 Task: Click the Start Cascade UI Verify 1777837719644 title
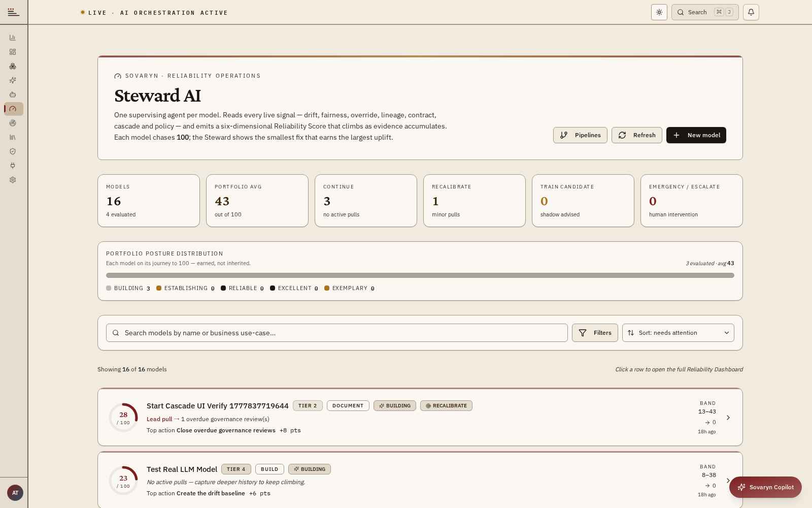(x=218, y=406)
